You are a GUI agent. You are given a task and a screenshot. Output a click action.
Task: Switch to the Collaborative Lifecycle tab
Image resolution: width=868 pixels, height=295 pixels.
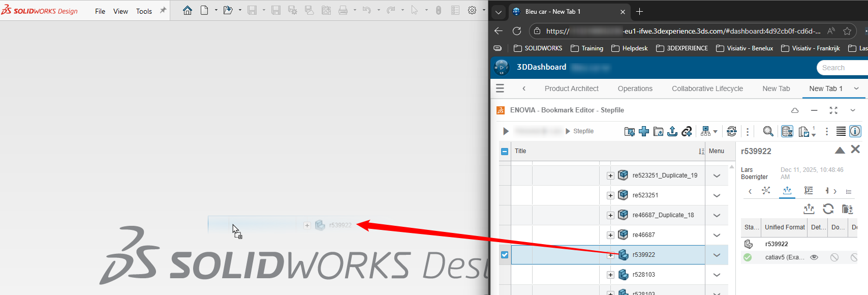(x=707, y=88)
